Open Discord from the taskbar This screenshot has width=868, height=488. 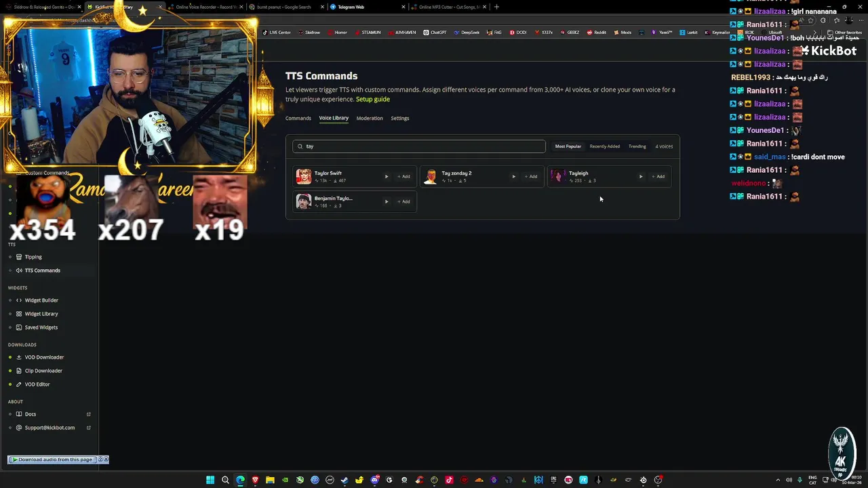[x=374, y=480]
